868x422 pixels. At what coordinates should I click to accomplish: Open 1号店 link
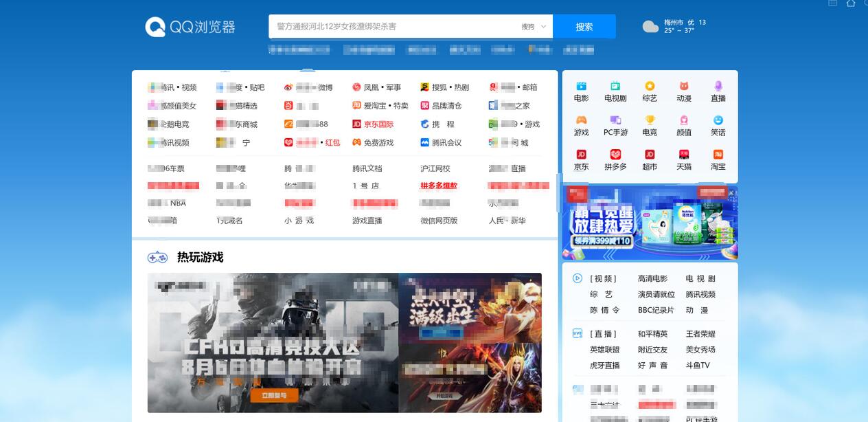[x=366, y=186]
